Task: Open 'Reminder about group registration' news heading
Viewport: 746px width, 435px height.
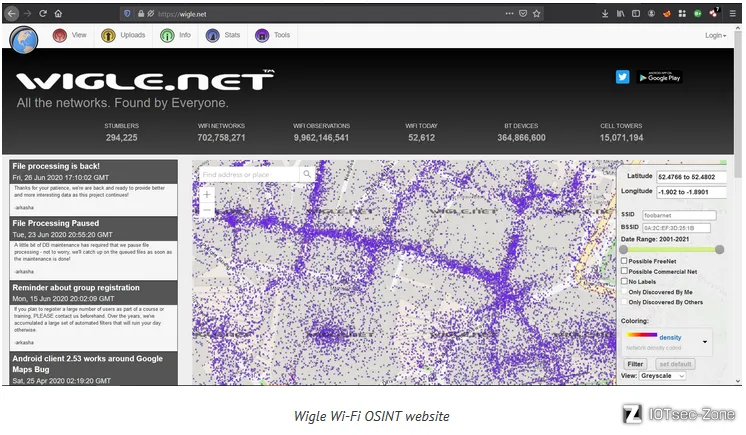Action: click(x=76, y=287)
